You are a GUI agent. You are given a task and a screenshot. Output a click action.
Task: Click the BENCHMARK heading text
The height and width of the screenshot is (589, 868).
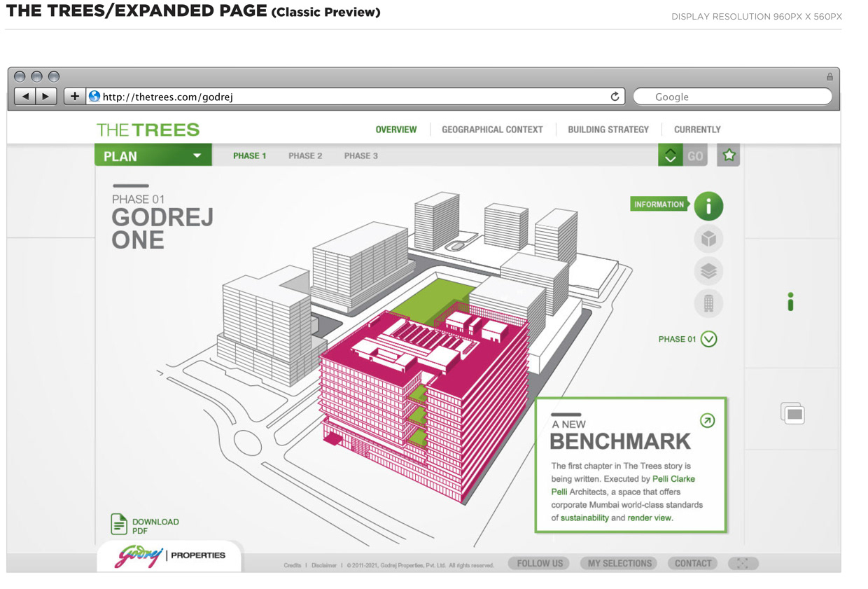coord(620,441)
